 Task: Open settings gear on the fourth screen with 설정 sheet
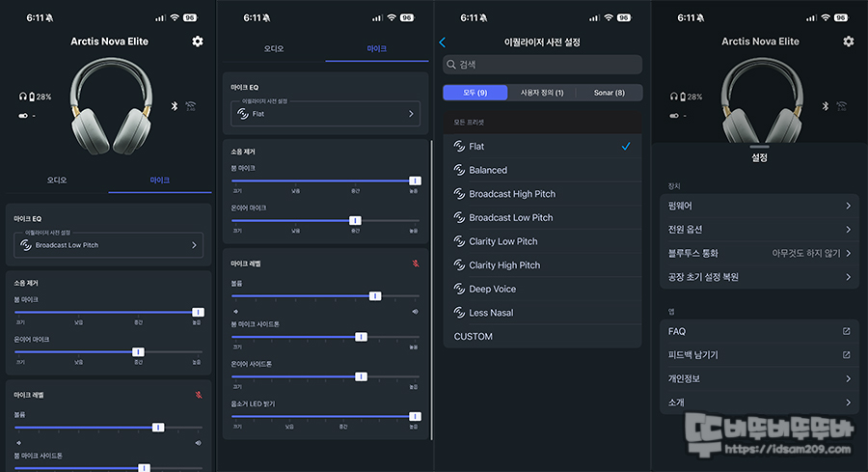coord(849,42)
